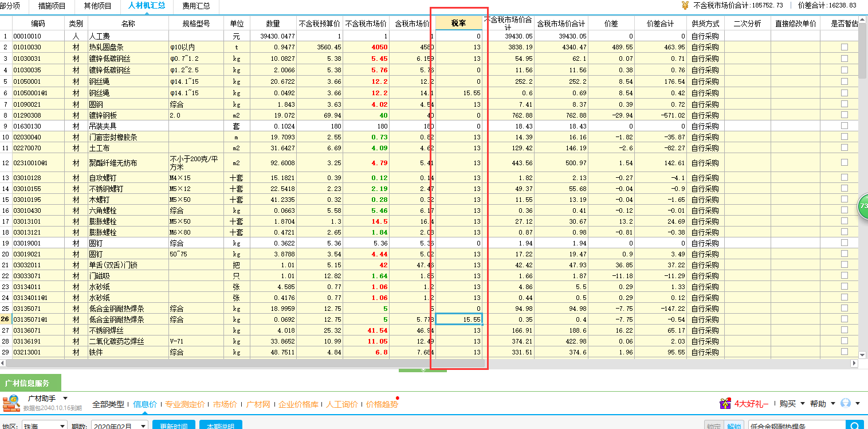Image resolution: width=868 pixels, height=429 pixels.
Task: Collapse the info panel with green chevron handle
Action: tap(423, 370)
